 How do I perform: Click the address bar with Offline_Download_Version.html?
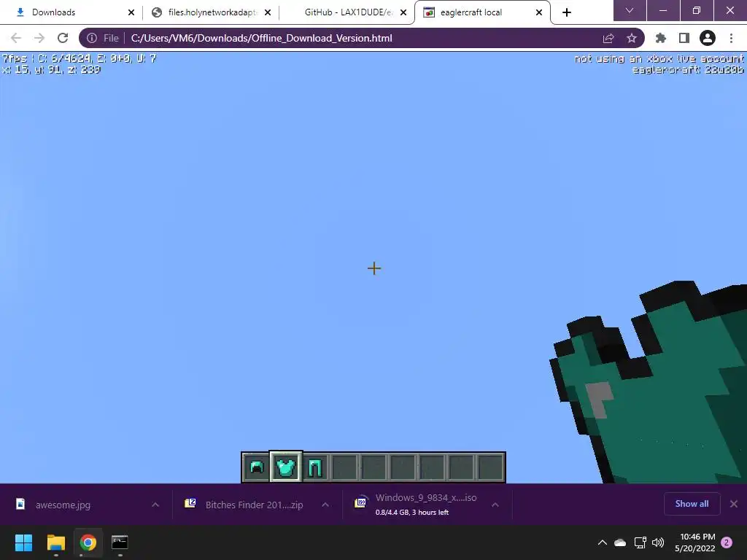point(362,38)
